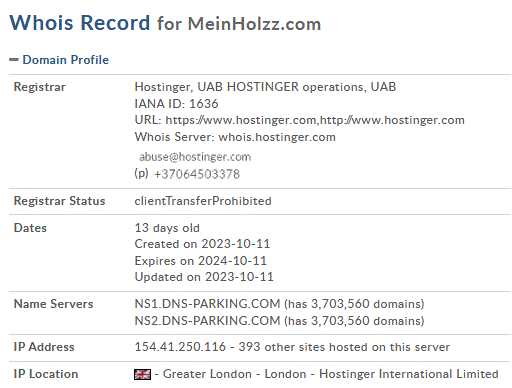Click the Registrar Status row label
This screenshot has width=512, height=388.
pyautogui.click(x=59, y=201)
